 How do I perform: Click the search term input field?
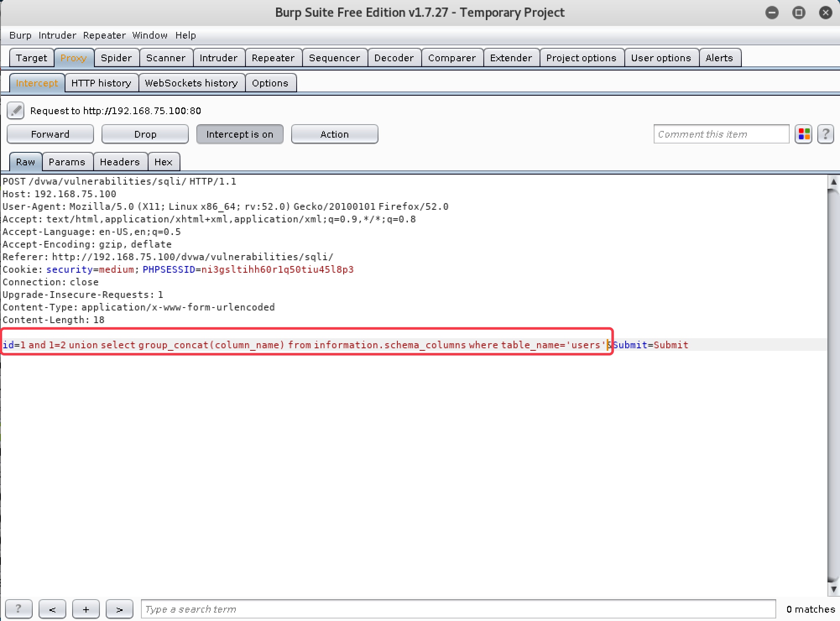458,609
